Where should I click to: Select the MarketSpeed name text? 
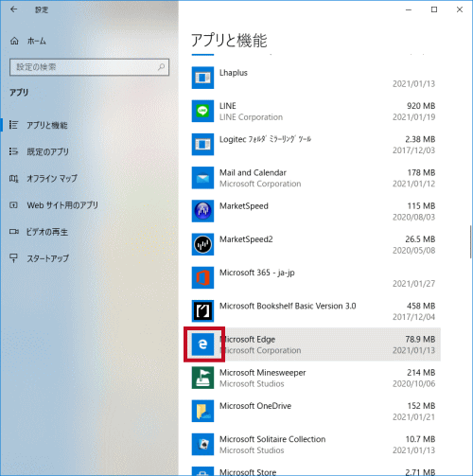pyautogui.click(x=244, y=206)
